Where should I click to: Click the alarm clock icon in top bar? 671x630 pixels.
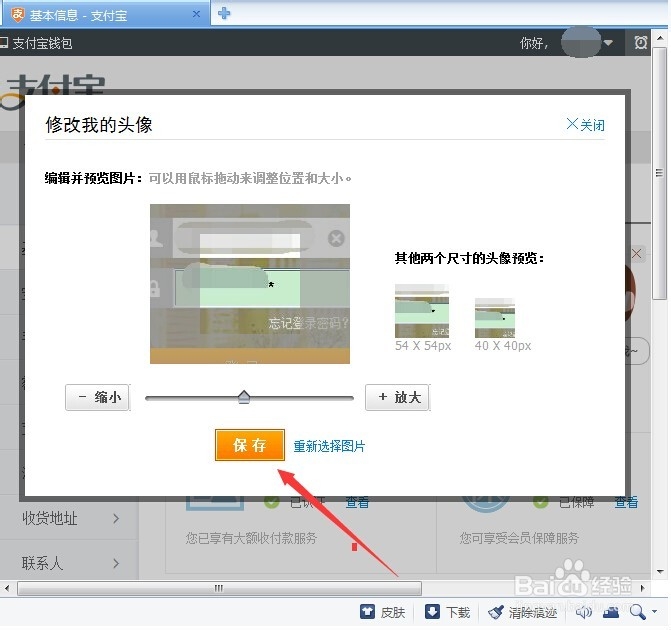tap(641, 43)
